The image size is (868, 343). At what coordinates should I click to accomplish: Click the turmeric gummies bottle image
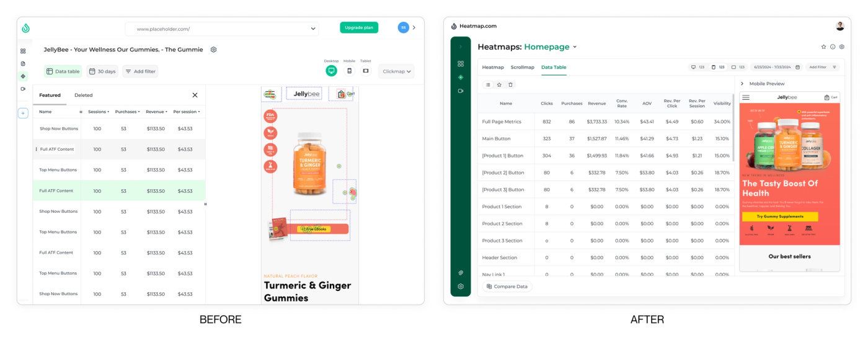coord(309,163)
